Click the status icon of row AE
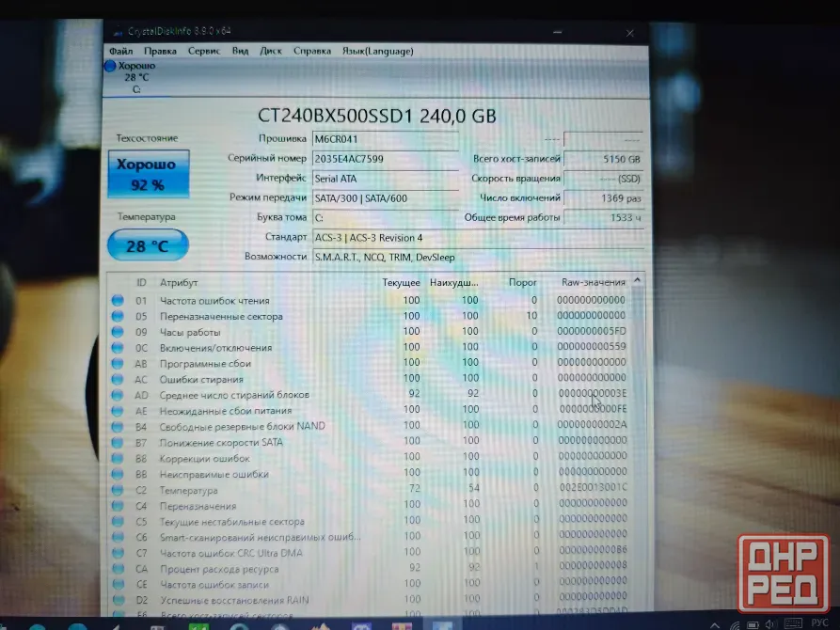 click(118, 410)
